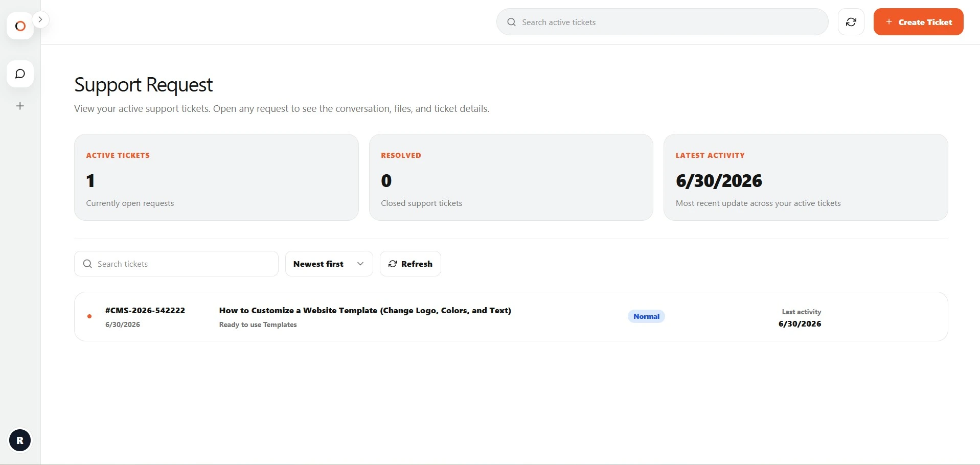Open the chat bubble icon in sidebar
The image size is (980, 465).
(x=20, y=74)
